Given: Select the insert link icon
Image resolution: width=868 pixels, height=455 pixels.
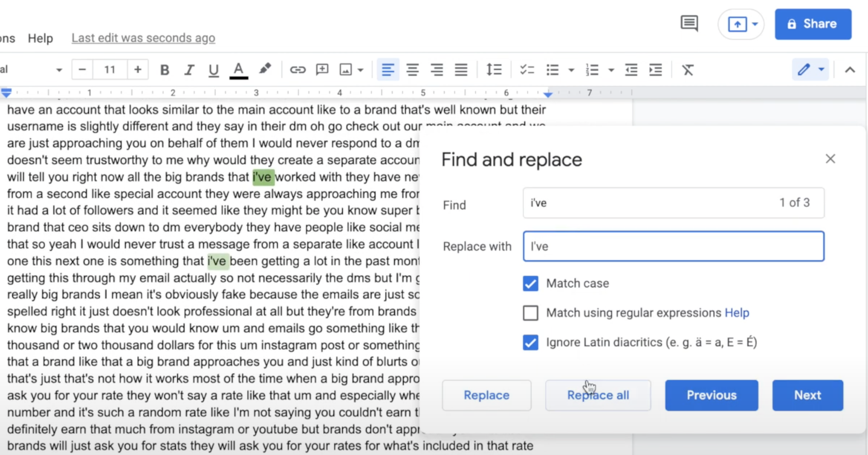Looking at the screenshot, I should (296, 70).
